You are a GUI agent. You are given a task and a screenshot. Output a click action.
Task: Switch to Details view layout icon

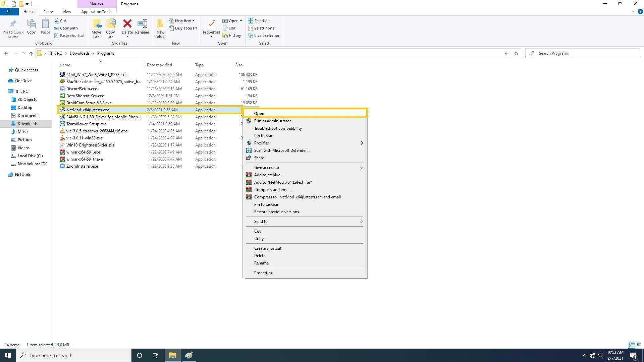point(632,345)
